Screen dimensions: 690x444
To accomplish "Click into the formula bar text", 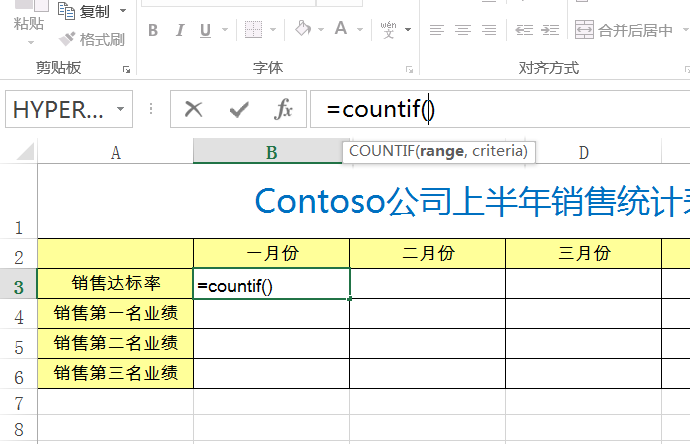I will point(380,109).
